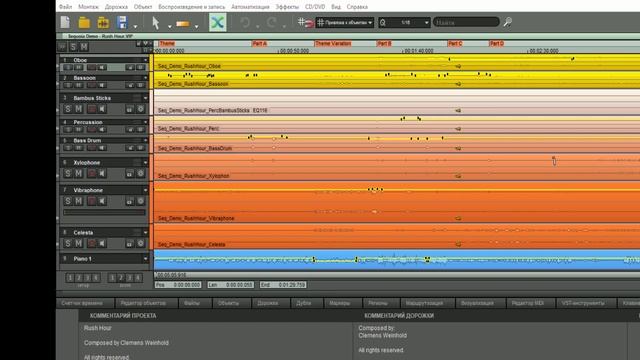640x360 pixels.
Task: Select the arrow mouse mode tool
Action: pyautogui.click(x=156, y=23)
